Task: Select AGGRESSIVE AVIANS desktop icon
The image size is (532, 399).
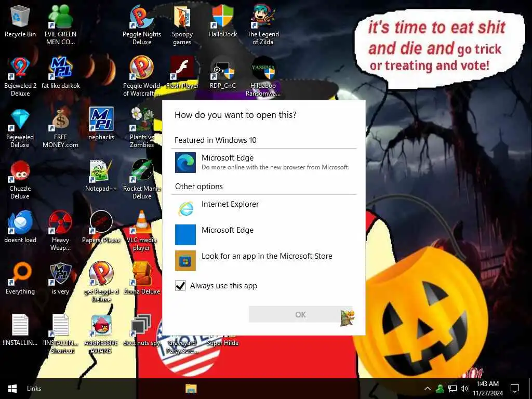Action: click(x=101, y=334)
